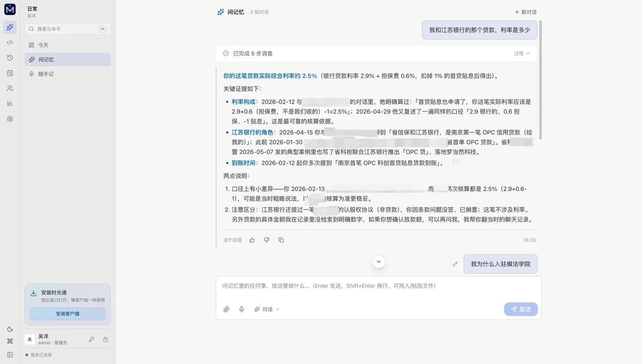Click the edit pencil icon beside 我为什么入驻模法学院

pyautogui.click(x=455, y=264)
